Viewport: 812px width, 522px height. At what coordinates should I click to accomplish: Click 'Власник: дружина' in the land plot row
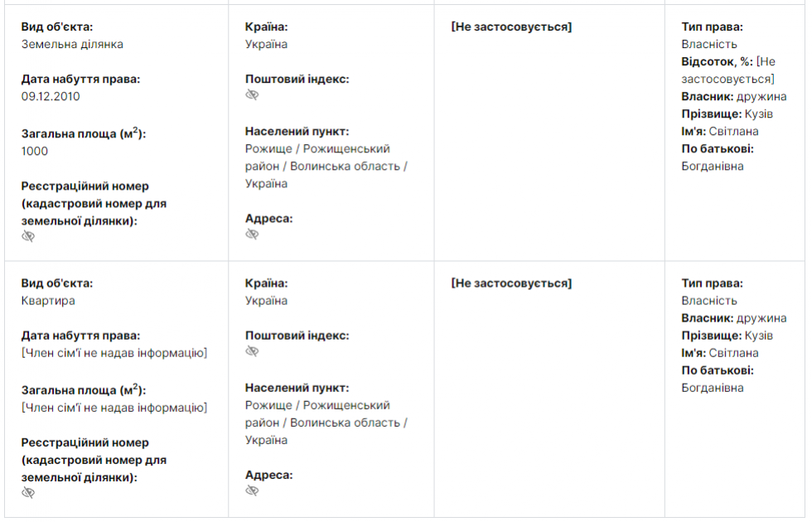pos(733,97)
